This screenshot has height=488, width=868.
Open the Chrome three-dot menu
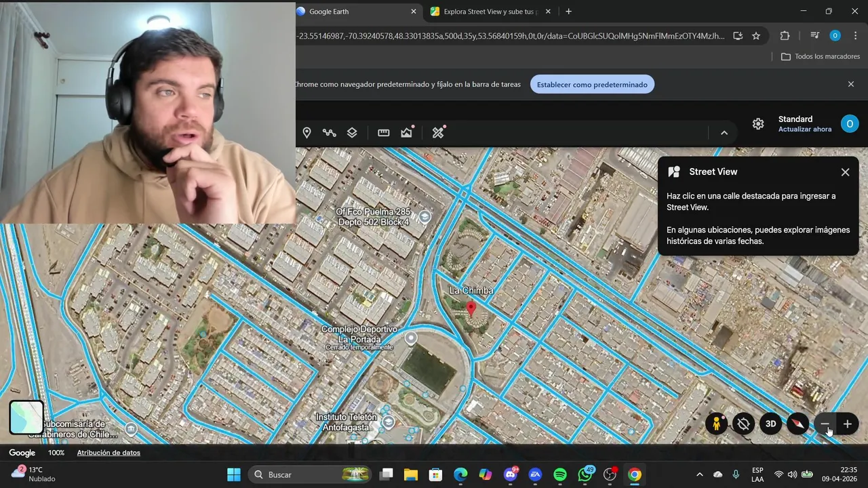[855, 36]
